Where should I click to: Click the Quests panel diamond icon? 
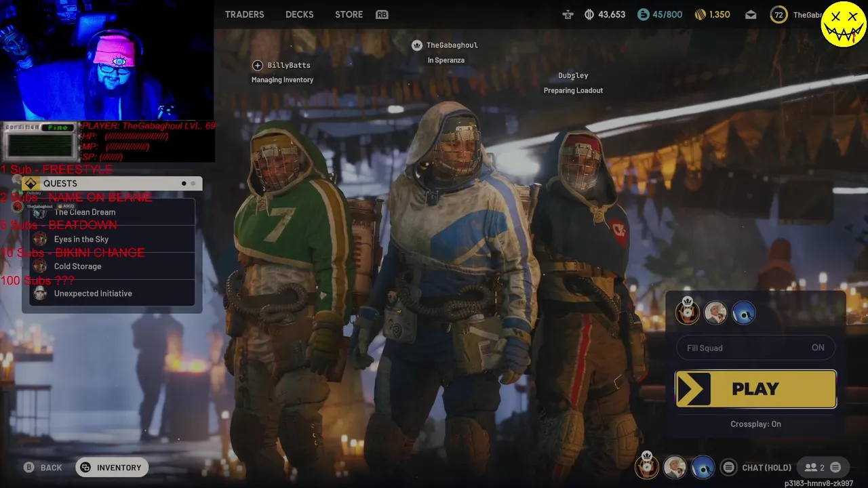pos(31,183)
